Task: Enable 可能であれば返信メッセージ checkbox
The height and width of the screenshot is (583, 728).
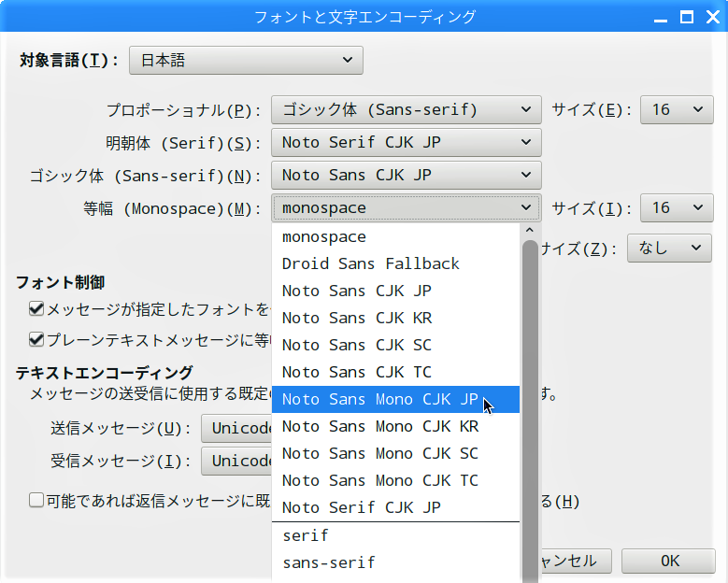Action: pos(36,501)
